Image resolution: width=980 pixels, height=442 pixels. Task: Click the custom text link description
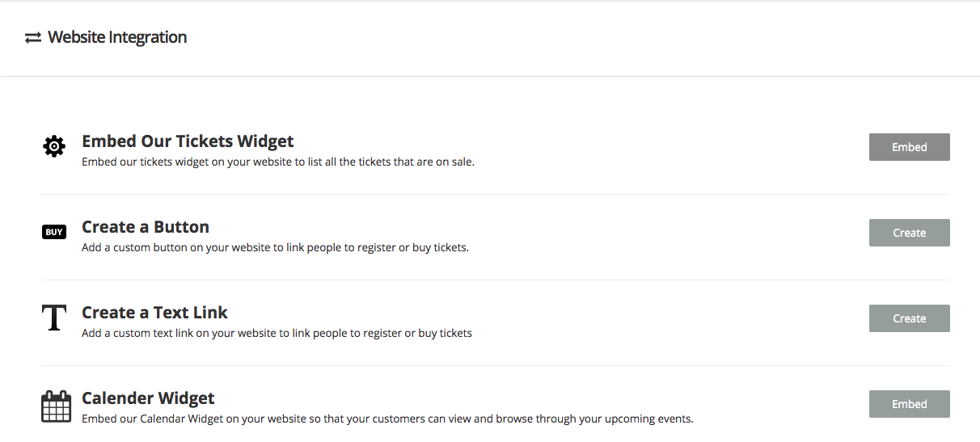point(277,333)
